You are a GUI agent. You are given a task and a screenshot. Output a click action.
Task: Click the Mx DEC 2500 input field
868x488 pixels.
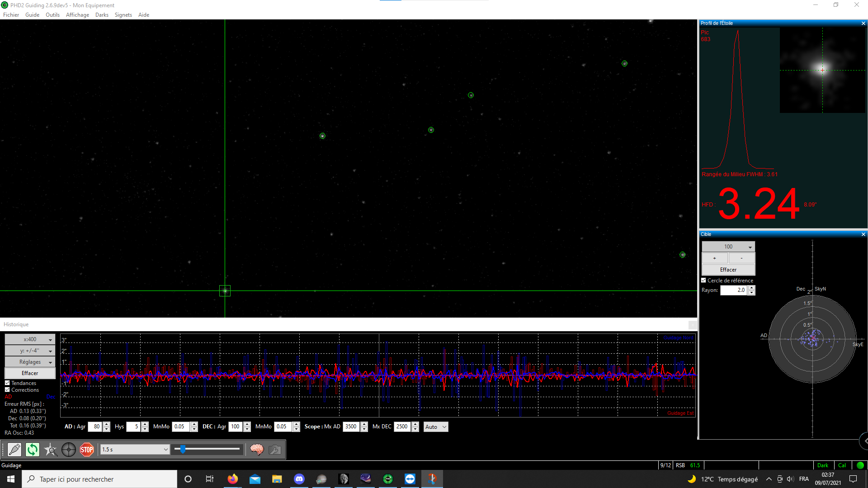402,427
